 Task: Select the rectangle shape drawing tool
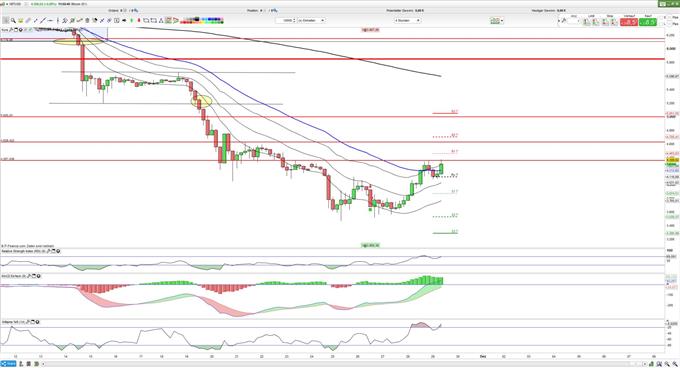pos(154,20)
